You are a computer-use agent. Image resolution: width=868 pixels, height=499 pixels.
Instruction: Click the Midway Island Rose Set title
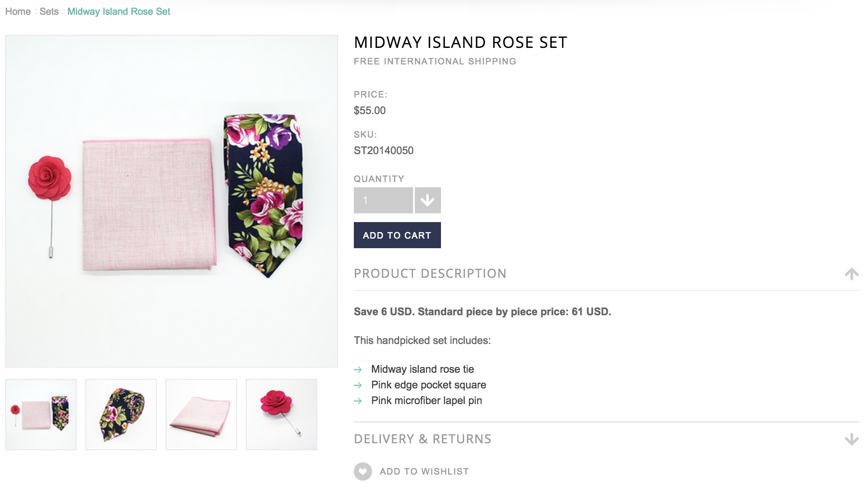click(x=460, y=43)
